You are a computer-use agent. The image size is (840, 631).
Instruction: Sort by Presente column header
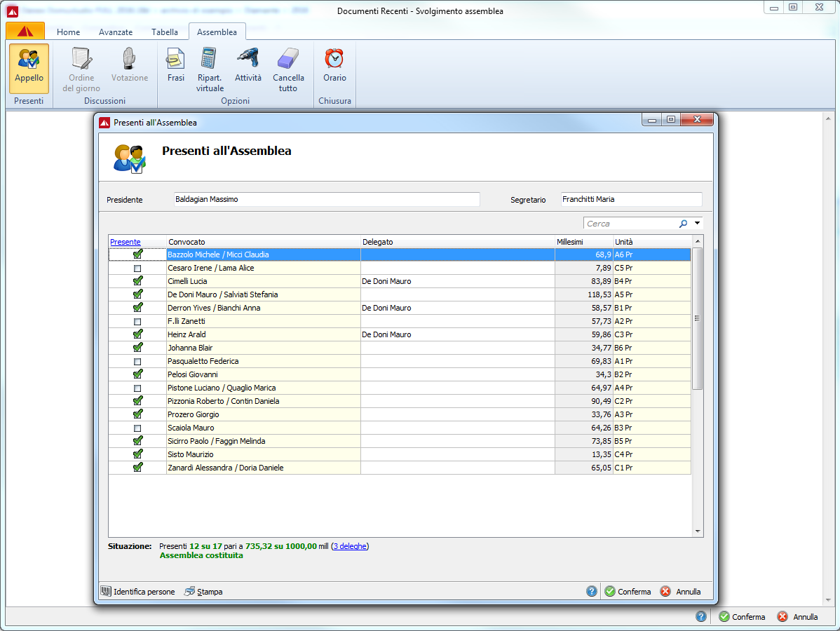click(x=125, y=242)
